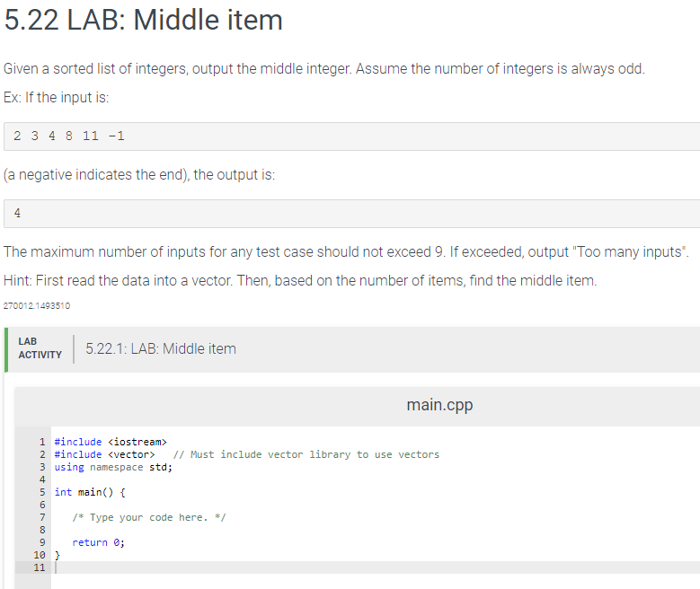Click the '5.22 LAB: Middle item' page heading
700x589 pixels.
[143, 20]
